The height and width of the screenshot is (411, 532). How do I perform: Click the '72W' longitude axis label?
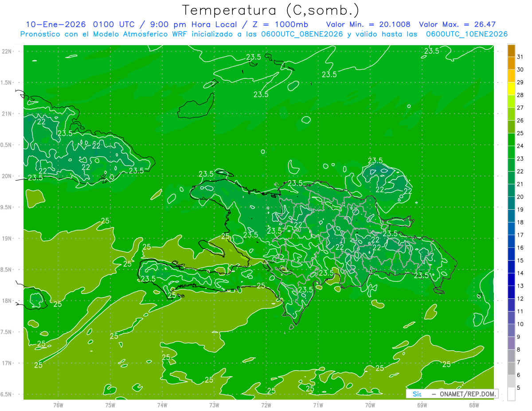(x=266, y=405)
